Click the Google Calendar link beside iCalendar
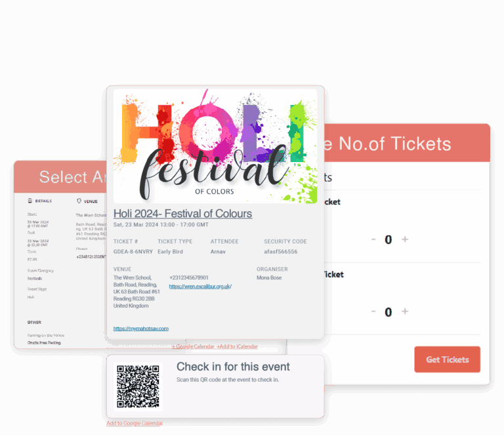 pos(194,346)
